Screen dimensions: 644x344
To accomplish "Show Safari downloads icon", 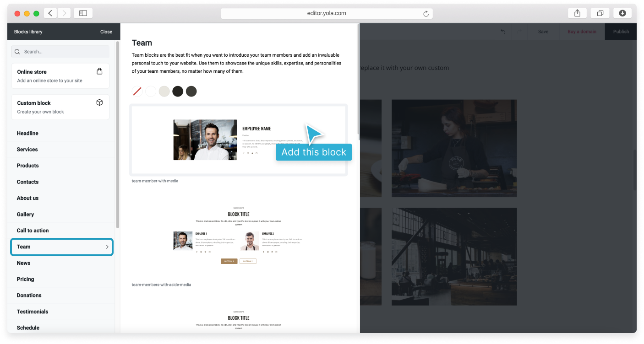I will 622,13.
